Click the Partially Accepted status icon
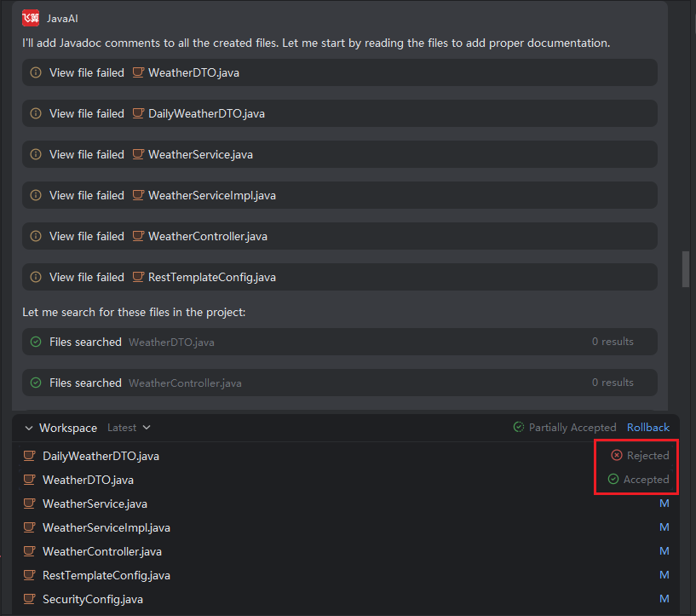 519,427
